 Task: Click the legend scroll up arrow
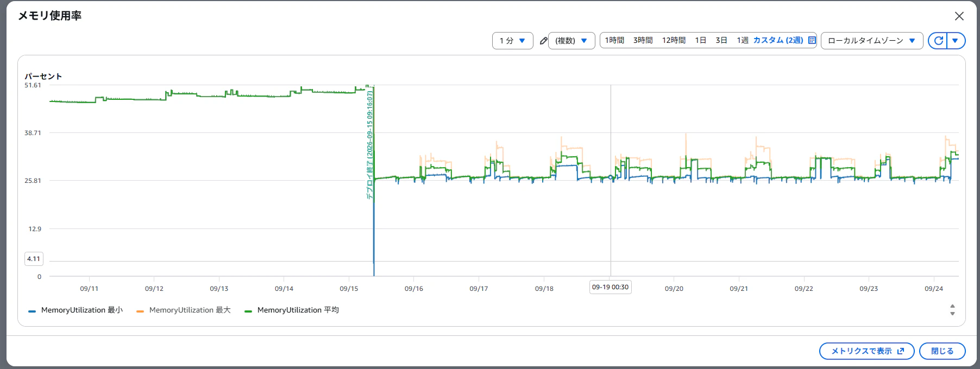tap(952, 307)
